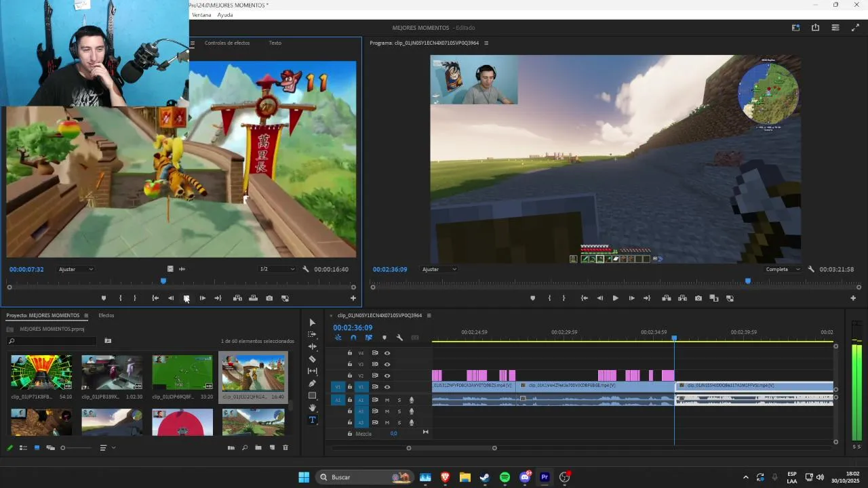Create new bin in Project panel

258,447
